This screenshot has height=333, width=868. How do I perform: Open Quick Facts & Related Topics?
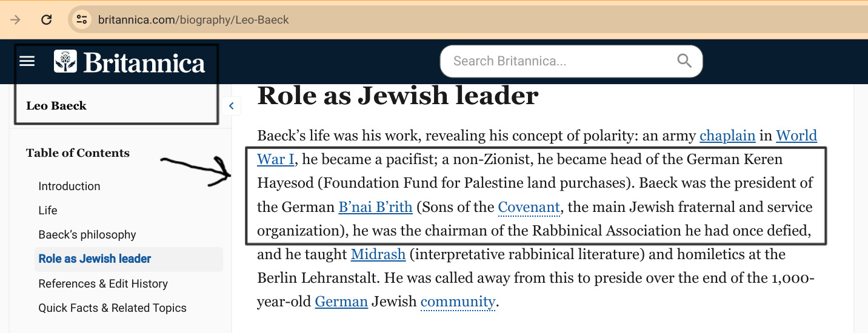[112, 308]
